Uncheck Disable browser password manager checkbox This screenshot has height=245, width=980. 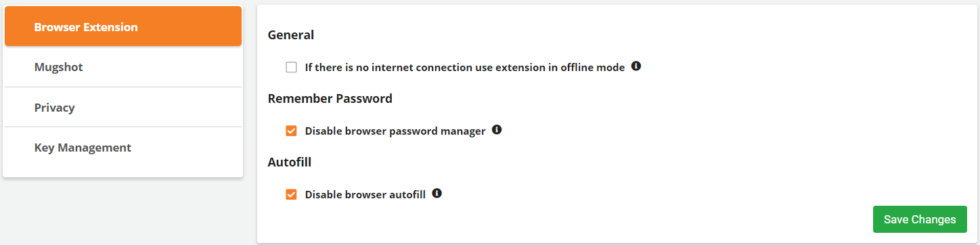pyautogui.click(x=291, y=131)
